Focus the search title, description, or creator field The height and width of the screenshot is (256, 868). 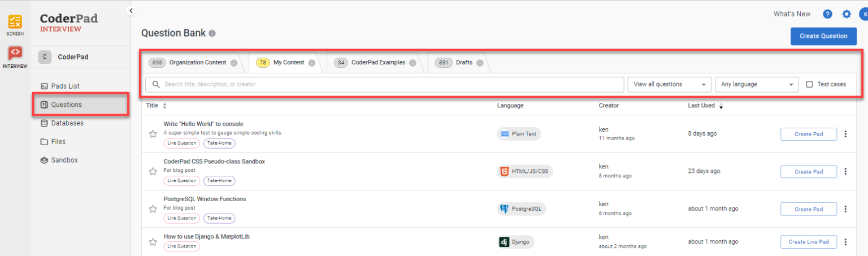384,84
